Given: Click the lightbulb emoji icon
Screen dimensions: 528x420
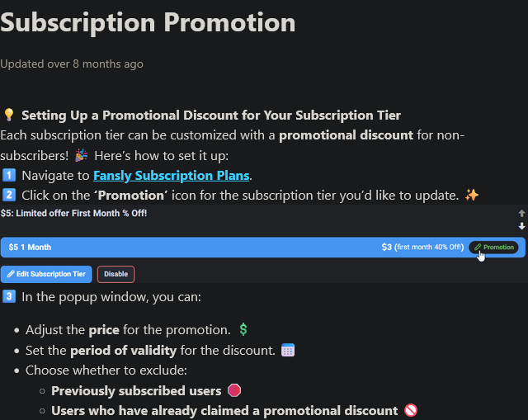Looking at the screenshot, I should click(x=9, y=115).
